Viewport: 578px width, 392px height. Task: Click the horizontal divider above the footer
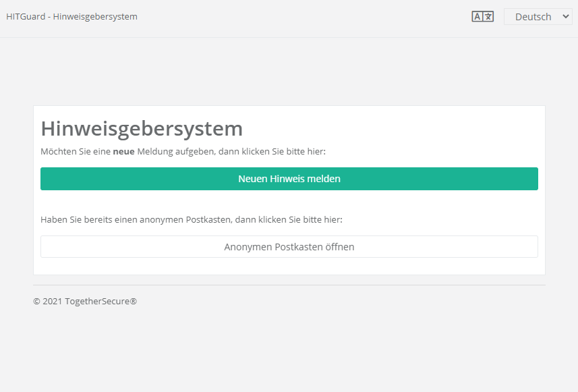289,285
